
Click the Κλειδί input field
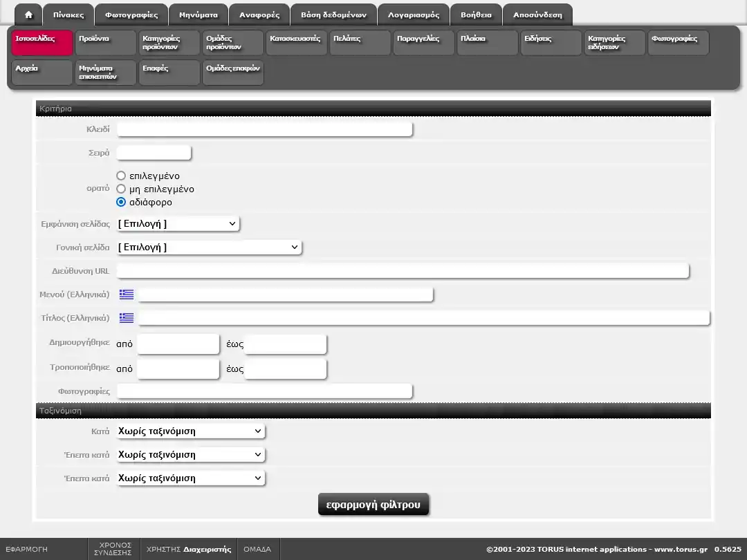coord(264,129)
